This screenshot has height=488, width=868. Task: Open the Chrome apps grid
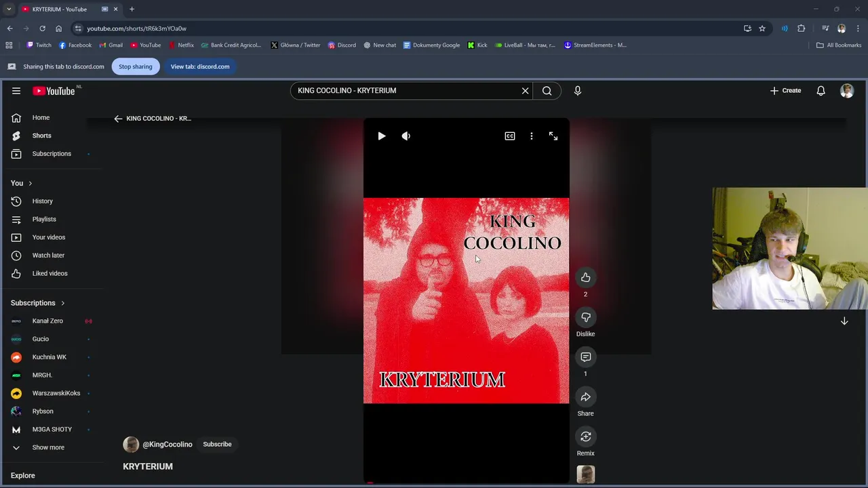(9, 45)
